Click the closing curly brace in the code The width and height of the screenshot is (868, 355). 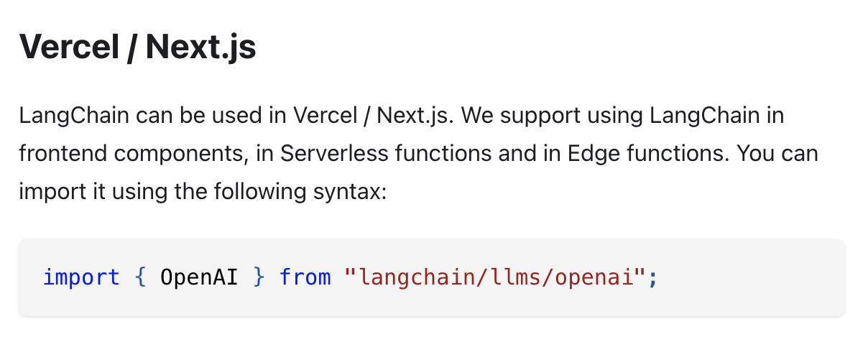[x=258, y=277]
